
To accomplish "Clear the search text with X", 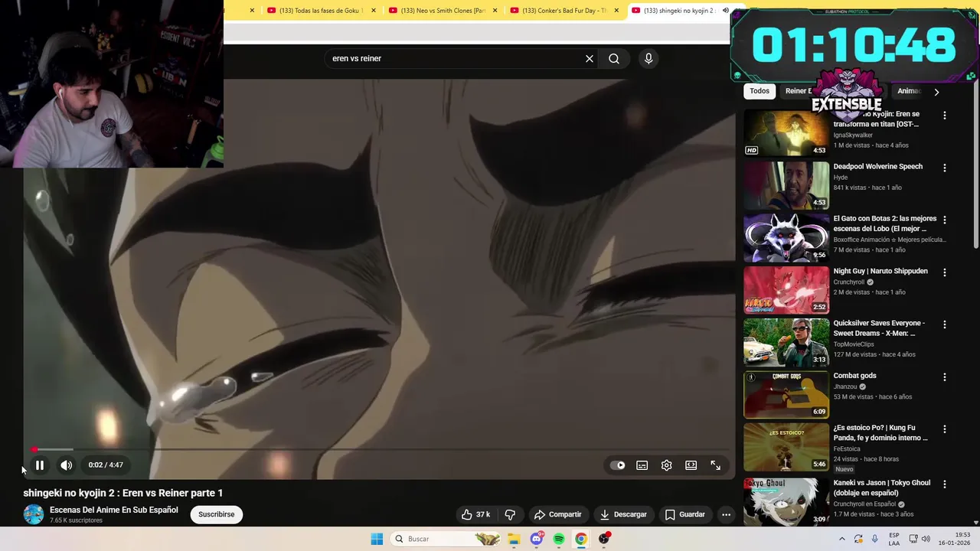I will coord(590,58).
